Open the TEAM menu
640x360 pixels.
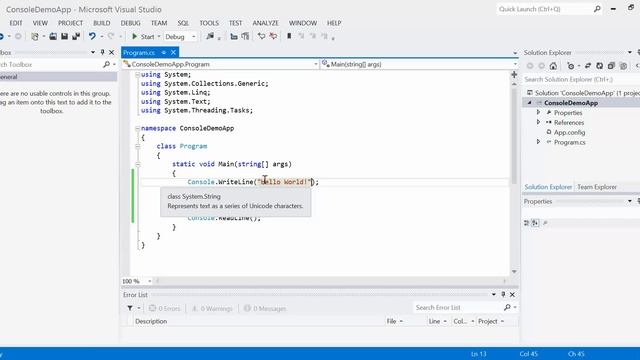[x=159, y=23]
